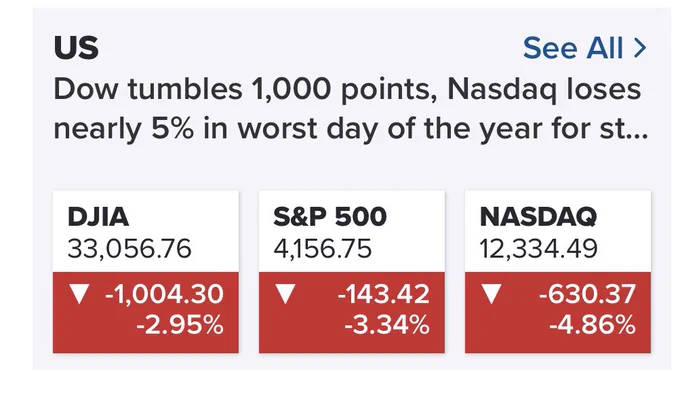Screen dimensions: 680x396
Task: Open the DJIA index title
Action: [98, 217]
